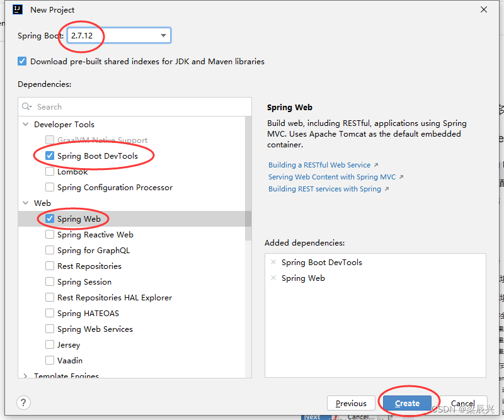Select the Vaadin row label

click(x=70, y=361)
